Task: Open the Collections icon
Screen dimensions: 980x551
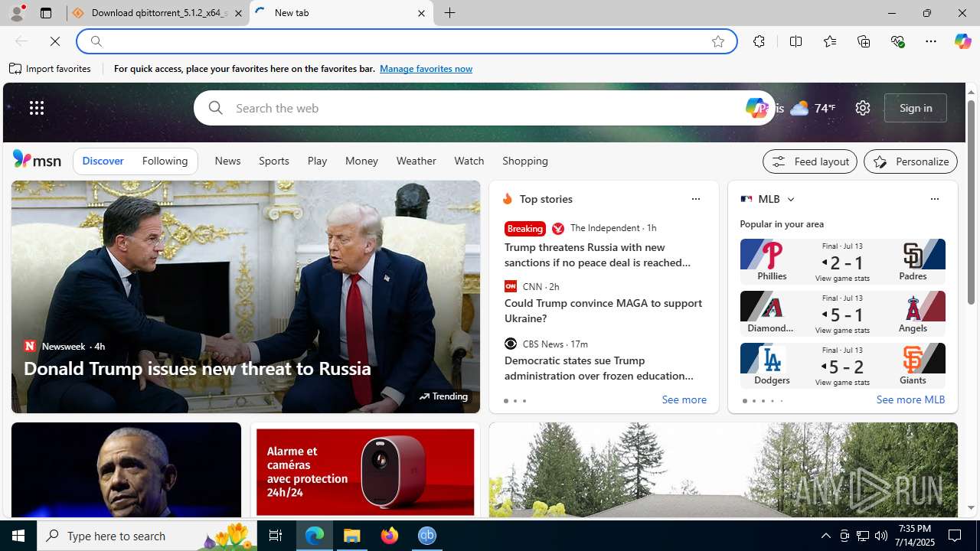Action: point(864,41)
